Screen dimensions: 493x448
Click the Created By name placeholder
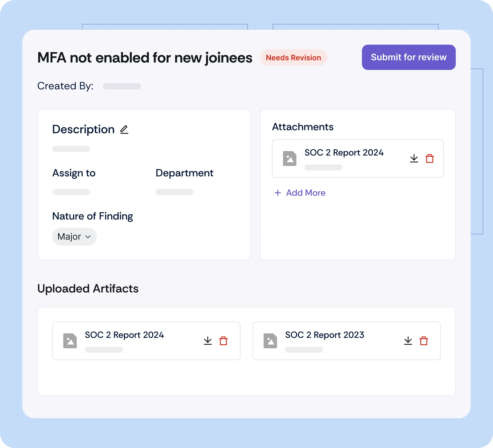pos(122,86)
